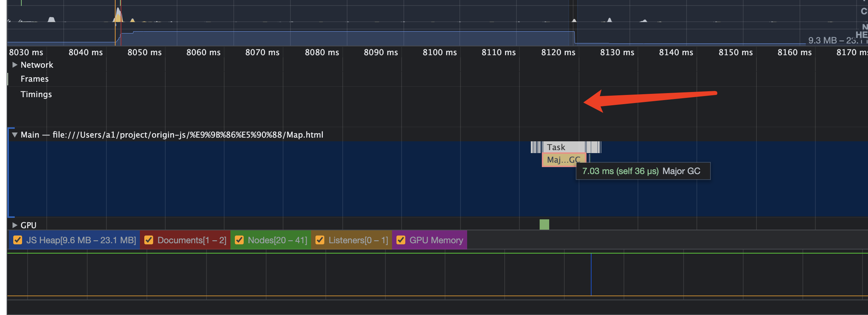Select the Task bar in flame chart

click(x=565, y=147)
